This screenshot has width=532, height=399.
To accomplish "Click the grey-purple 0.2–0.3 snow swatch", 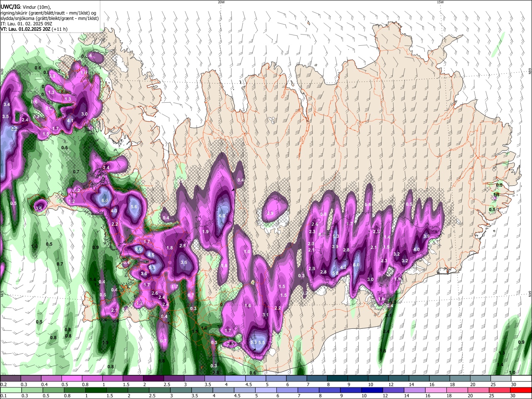I will [x=10, y=379].
